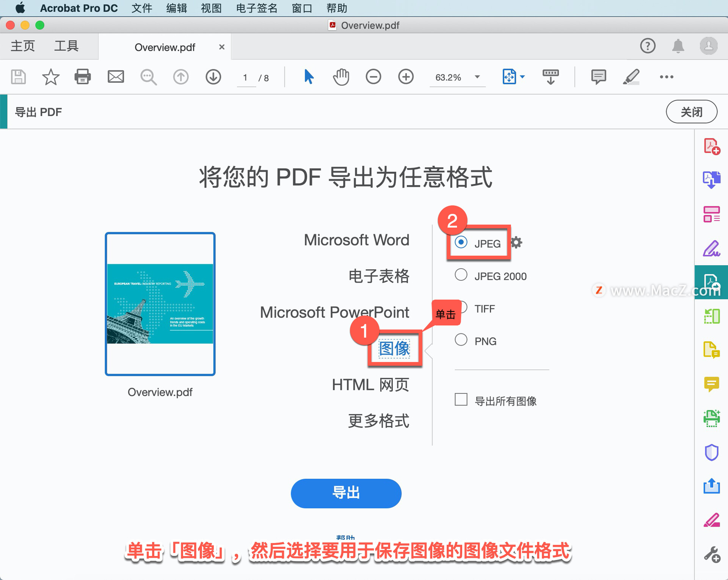
Task: Click the highlighter pen tool
Action: [631, 77]
